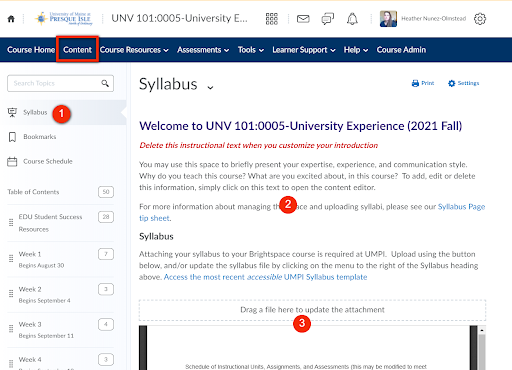Open the Week 4 module
The width and height of the screenshot is (512, 370).
click(x=30, y=359)
